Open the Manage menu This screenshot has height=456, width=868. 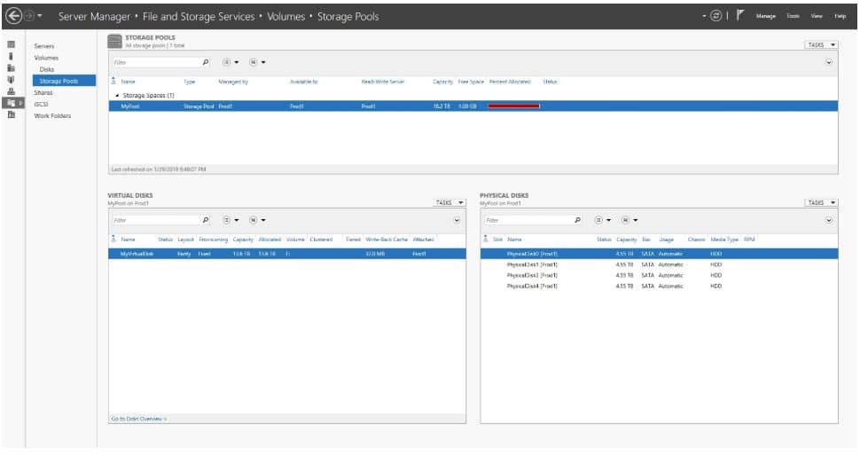point(766,17)
